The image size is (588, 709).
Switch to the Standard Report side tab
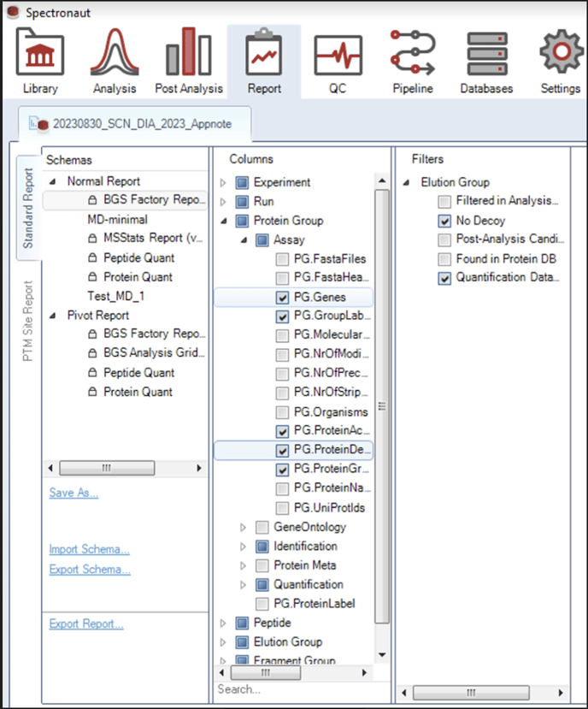point(28,208)
